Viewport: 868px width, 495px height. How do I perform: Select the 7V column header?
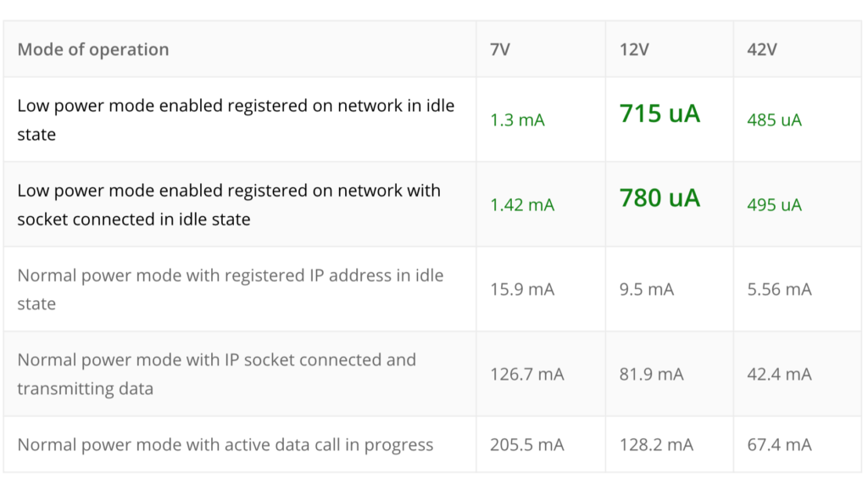[x=500, y=49]
